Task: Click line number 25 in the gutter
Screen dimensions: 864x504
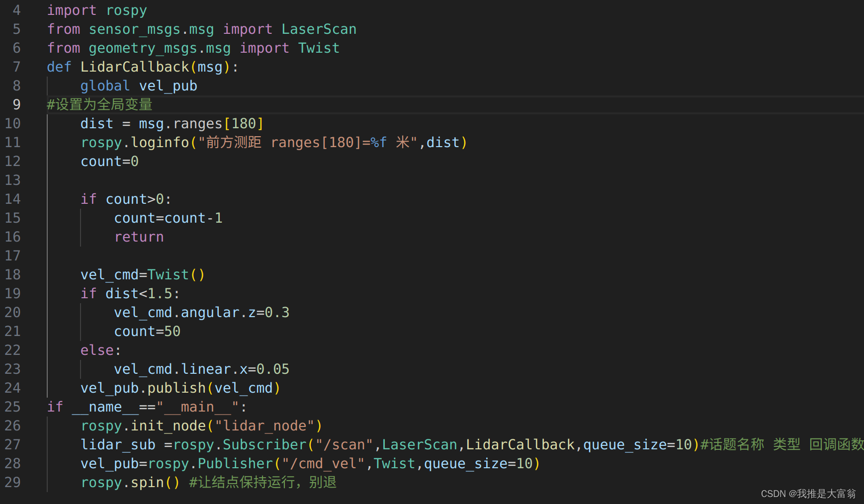Action: (x=12, y=407)
